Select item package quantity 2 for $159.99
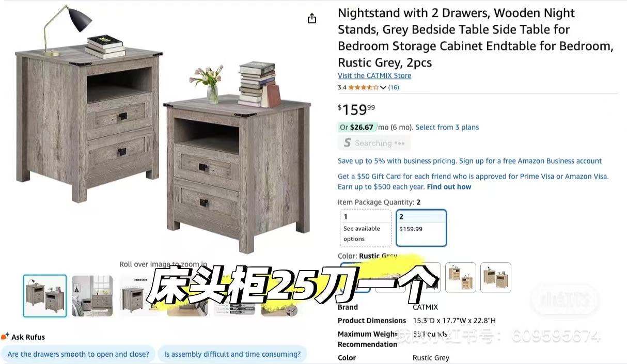The image size is (627, 364). (421, 228)
